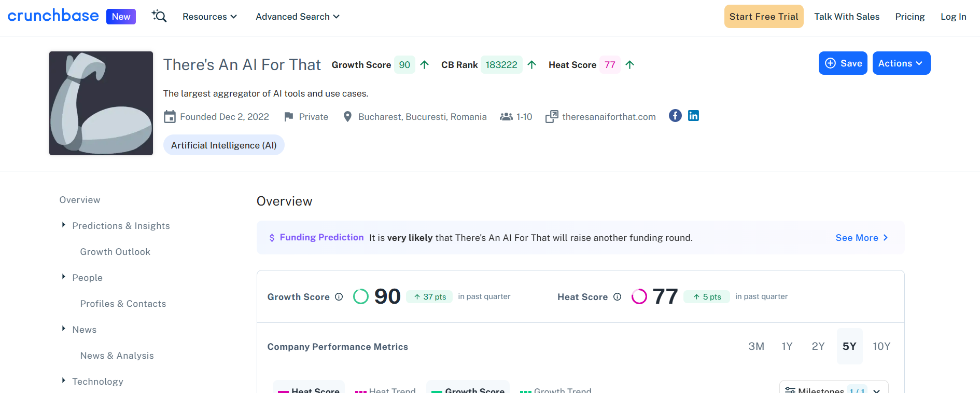
Task: Click the external link website icon
Action: tap(552, 117)
